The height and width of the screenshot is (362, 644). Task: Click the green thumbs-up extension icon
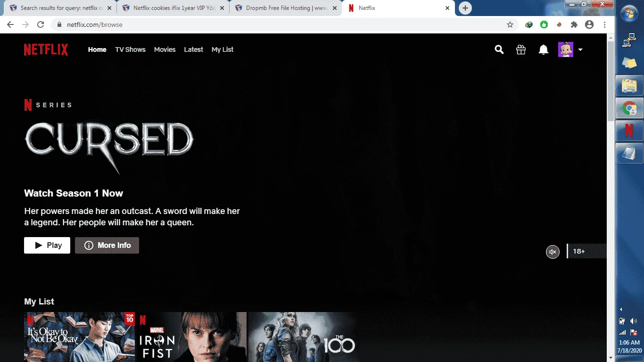[x=544, y=25]
